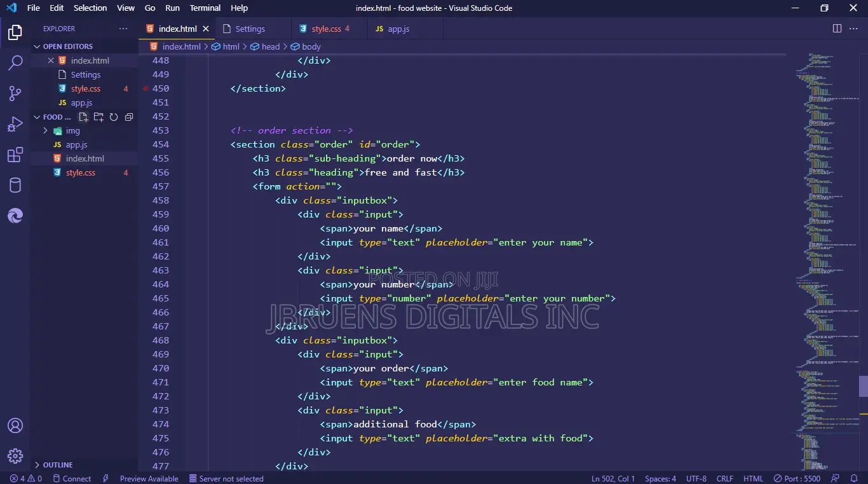This screenshot has height=484, width=868.
Task: Open the Run menu
Action: tap(172, 8)
